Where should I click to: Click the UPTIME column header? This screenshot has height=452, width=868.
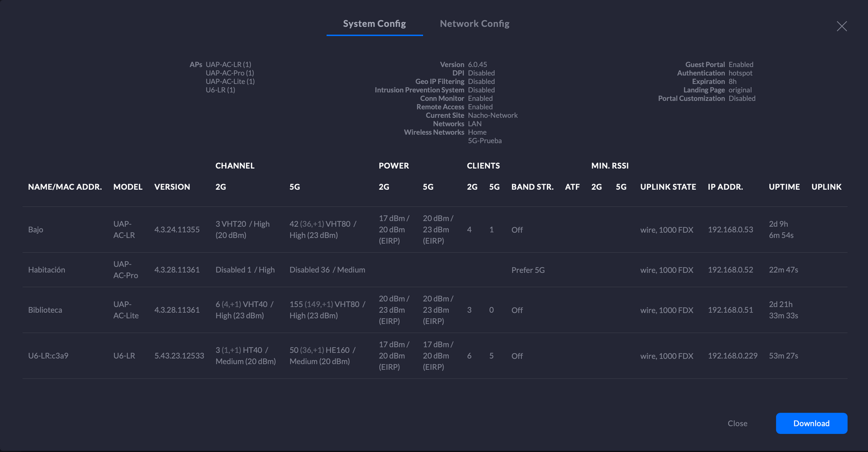coord(784,187)
